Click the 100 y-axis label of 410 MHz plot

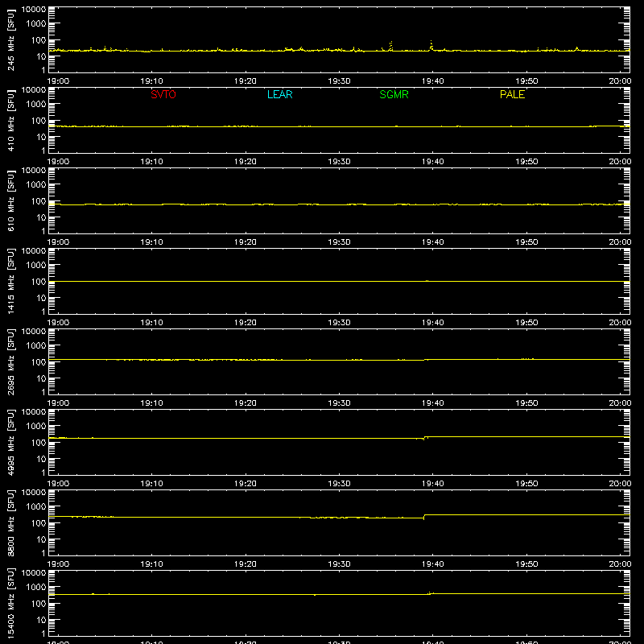coord(39,120)
